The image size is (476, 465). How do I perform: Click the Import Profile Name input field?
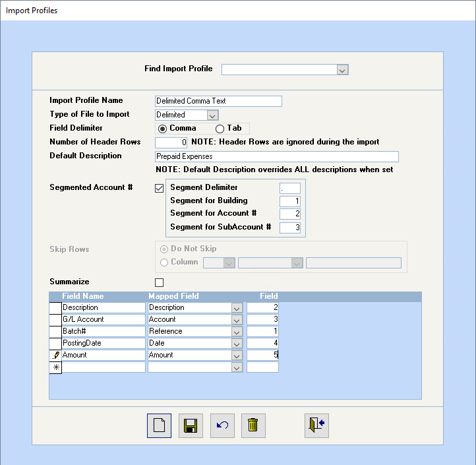pos(218,101)
